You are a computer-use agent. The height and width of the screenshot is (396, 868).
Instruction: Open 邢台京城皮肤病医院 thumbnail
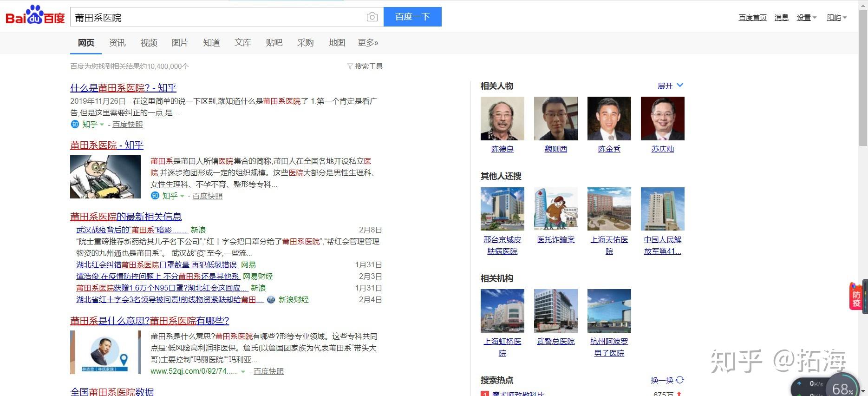[x=503, y=209]
